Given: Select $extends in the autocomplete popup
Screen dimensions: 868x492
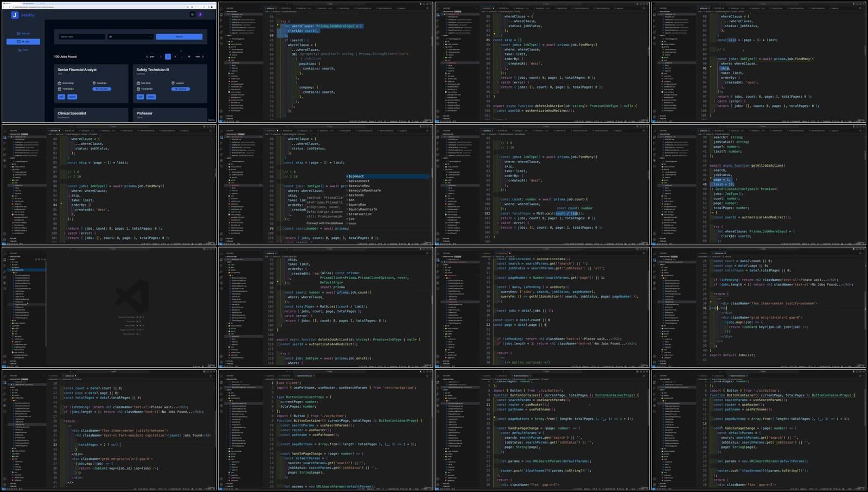Looking at the screenshot, I should point(388,195).
